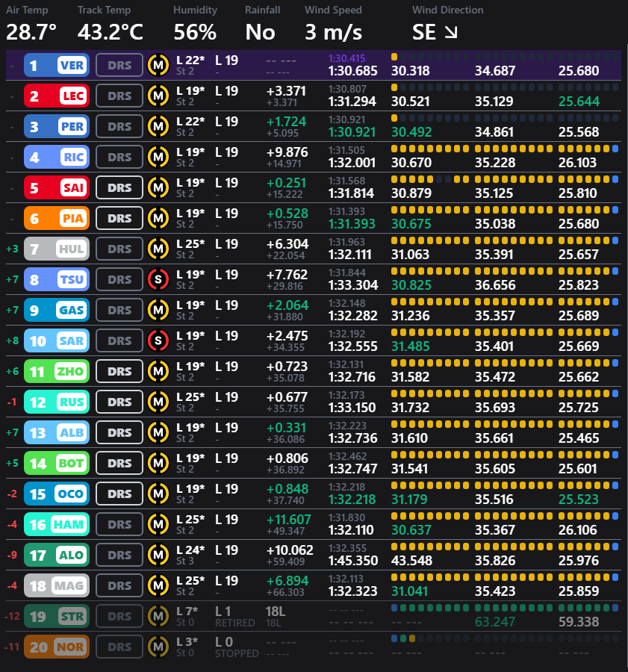Image resolution: width=628 pixels, height=672 pixels.
Task: Click the DRS indicator for SAI
Action: coord(119,187)
